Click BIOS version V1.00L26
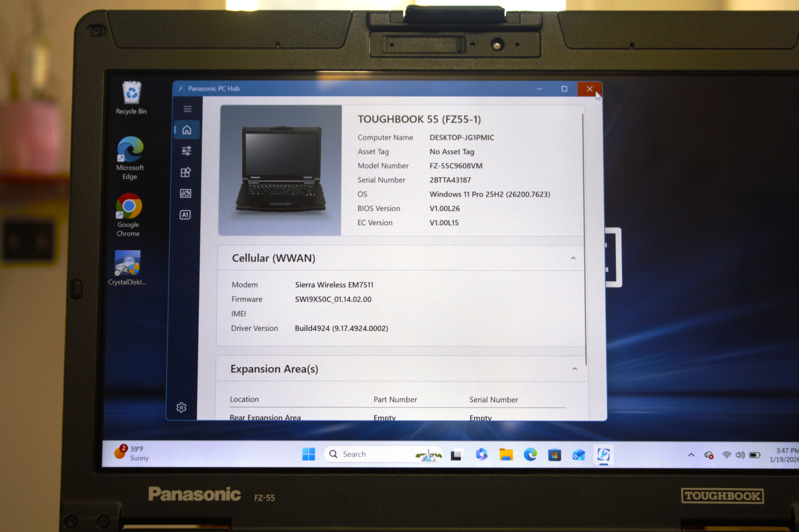Viewport: 799px width, 532px height. [444, 209]
